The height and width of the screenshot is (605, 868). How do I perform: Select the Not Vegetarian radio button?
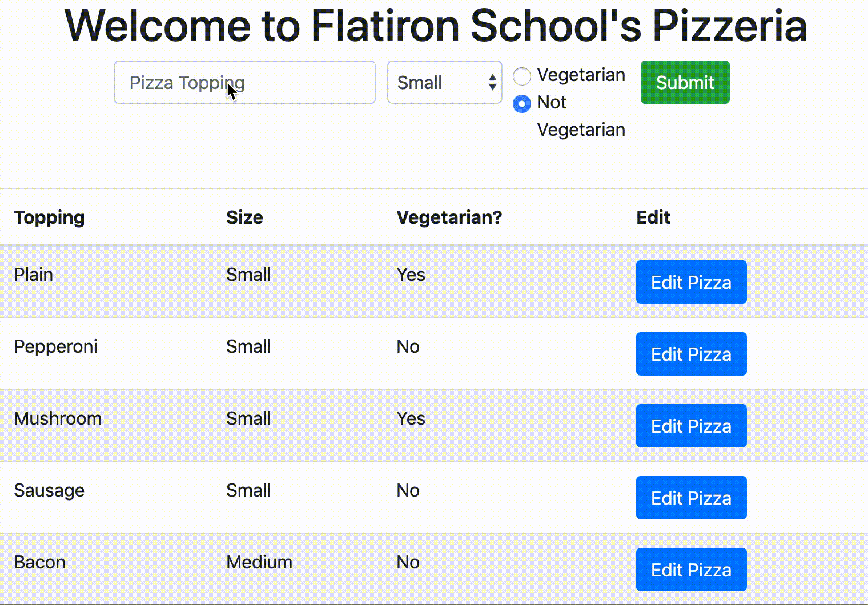(521, 104)
